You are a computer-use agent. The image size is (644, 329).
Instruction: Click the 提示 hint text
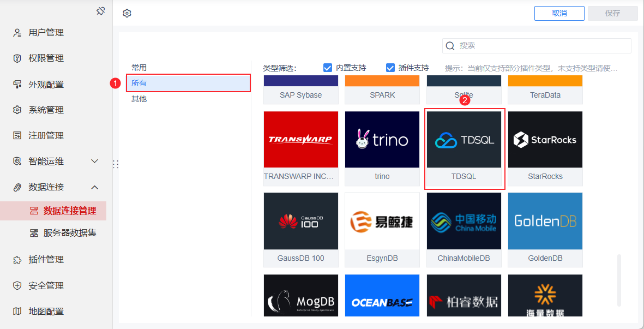531,68
